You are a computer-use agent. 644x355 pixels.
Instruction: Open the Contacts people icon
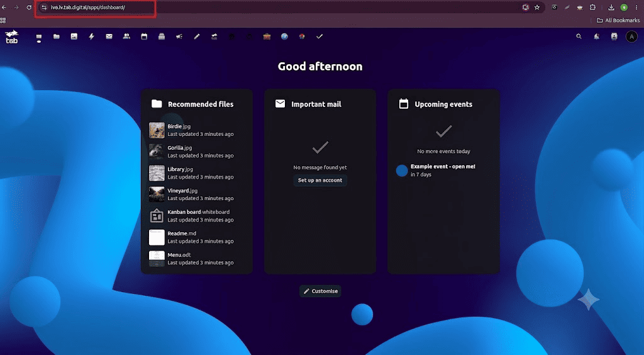[x=126, y=37]
